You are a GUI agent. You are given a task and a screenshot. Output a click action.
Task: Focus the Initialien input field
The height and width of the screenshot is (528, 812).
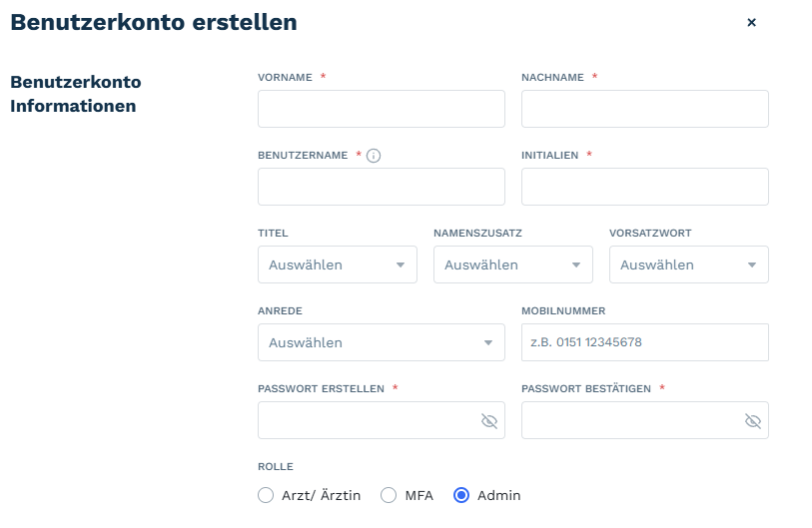point(645,187)
